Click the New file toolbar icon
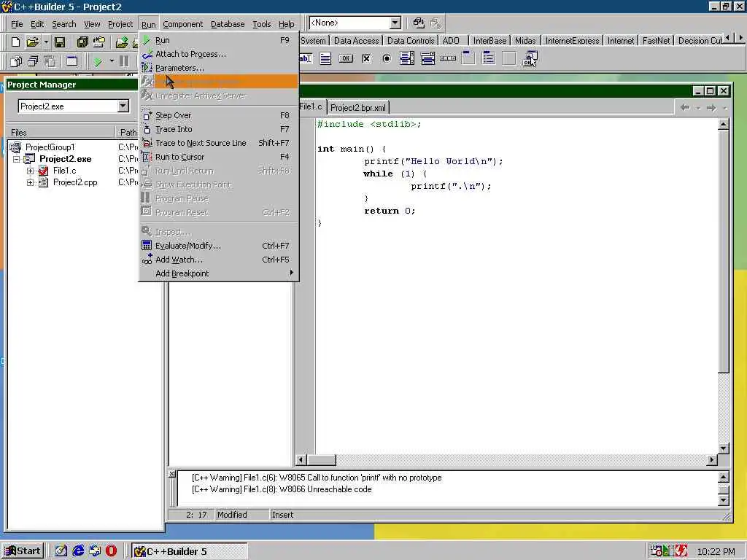Image resolution: width=747 pixels, height=560 pixels. [x=16, y=42]
